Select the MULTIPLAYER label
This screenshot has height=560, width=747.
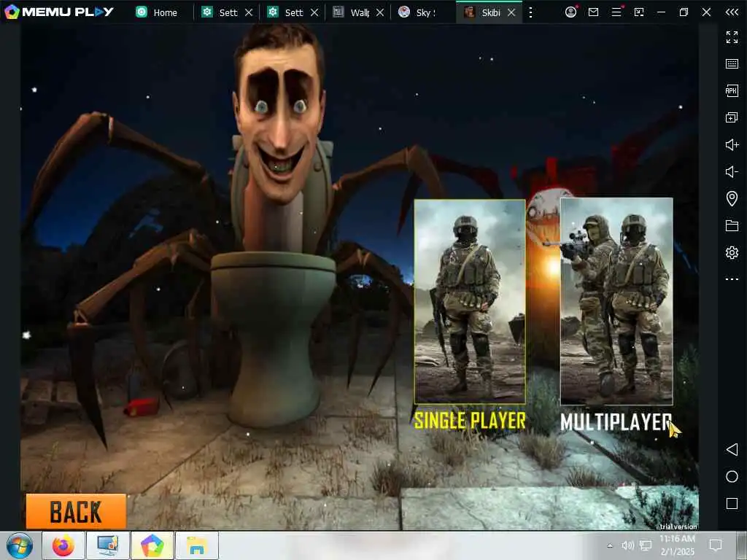(616, 422)
